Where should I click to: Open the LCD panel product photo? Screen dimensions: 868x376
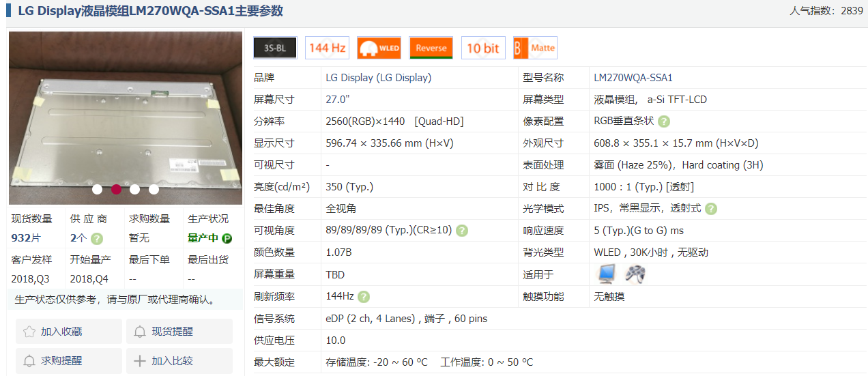click(x=126, y=118)
